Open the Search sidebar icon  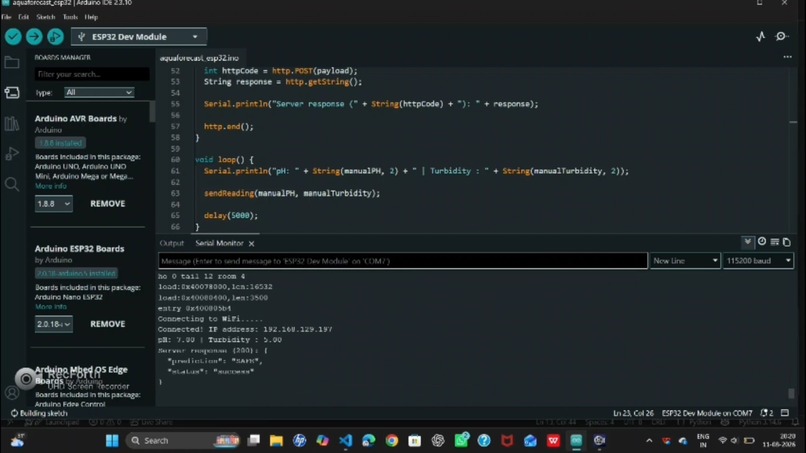point(12,184)
